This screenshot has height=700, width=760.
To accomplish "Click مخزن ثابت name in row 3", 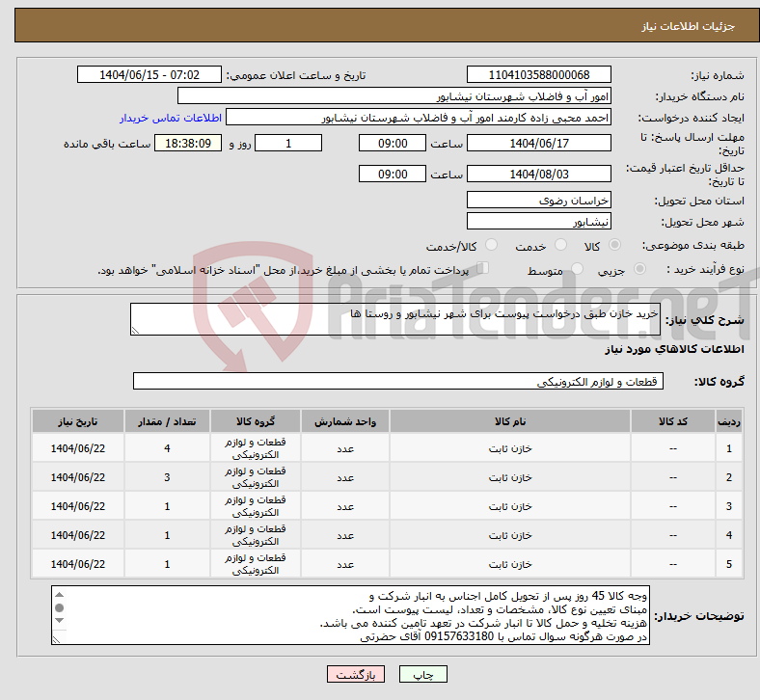I will 510,506.
